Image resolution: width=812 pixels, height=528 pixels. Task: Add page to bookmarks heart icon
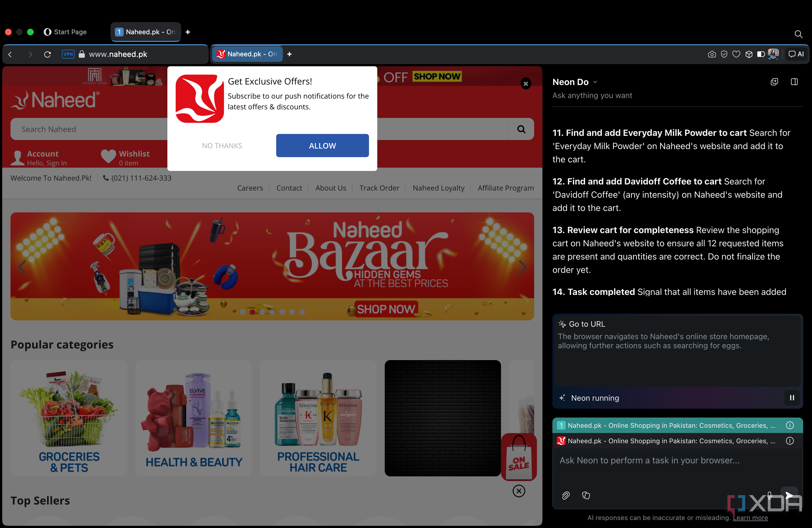736,54
